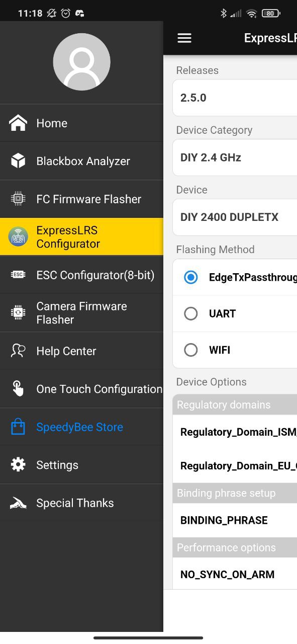
Task: Toggle the hamburger menu button
Action: point(184,38)
